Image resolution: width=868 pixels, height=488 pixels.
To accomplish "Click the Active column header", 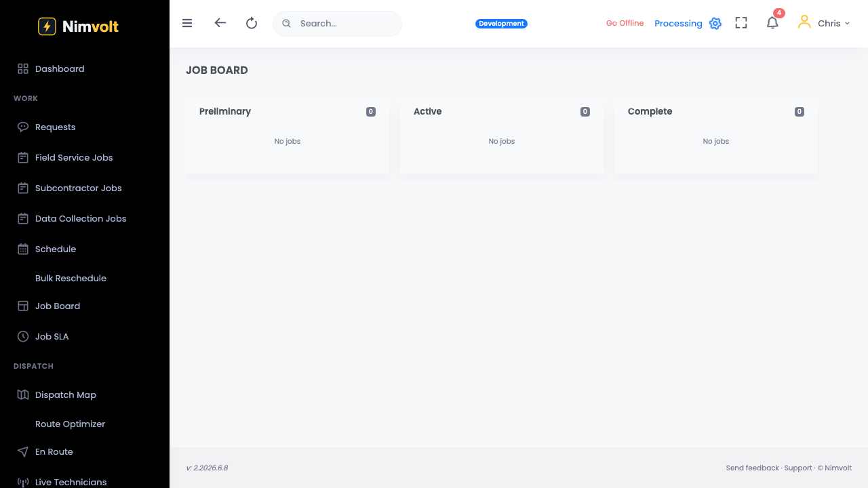I will pos(427,111).
